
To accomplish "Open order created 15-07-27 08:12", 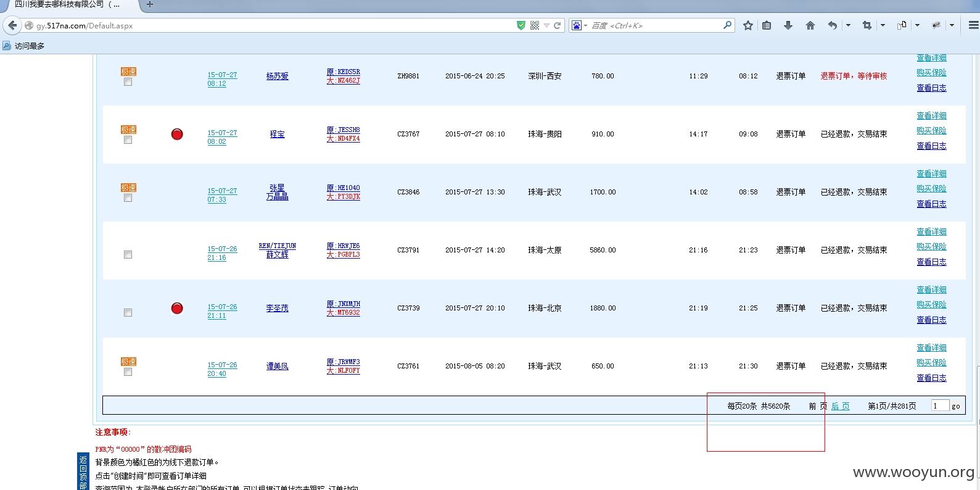I will (222, 79).
